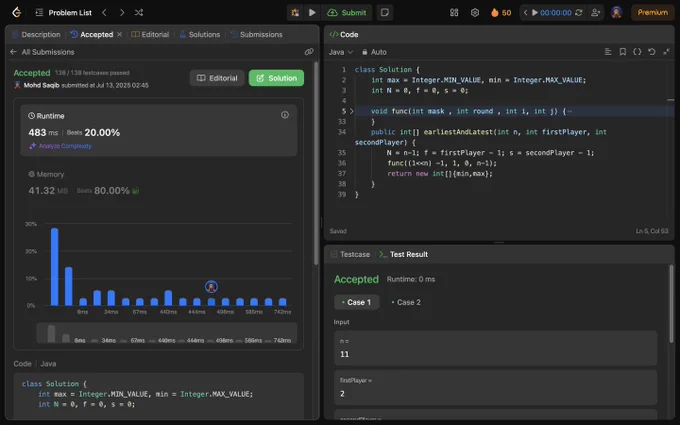Reset code with the undo arrow icon

[x=651, y=52]
